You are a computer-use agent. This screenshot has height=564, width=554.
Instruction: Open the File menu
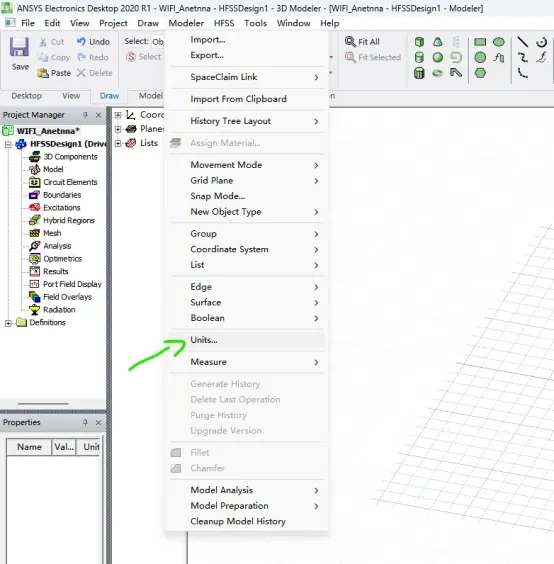click(28, 23)
